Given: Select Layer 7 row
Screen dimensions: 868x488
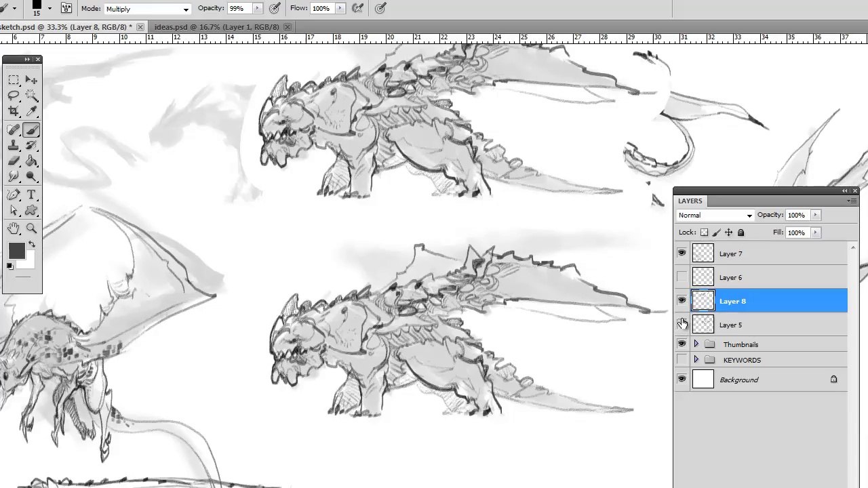Looking at the screenshot, I should coord(762,253).
